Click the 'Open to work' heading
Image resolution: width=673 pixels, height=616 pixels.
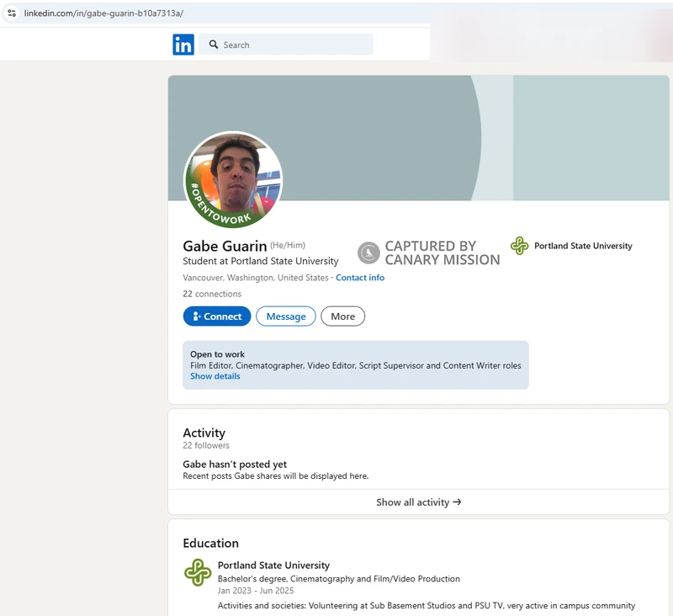coord(217,354)
